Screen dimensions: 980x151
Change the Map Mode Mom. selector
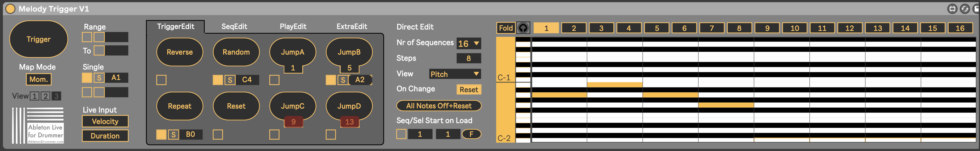point(38,79)
